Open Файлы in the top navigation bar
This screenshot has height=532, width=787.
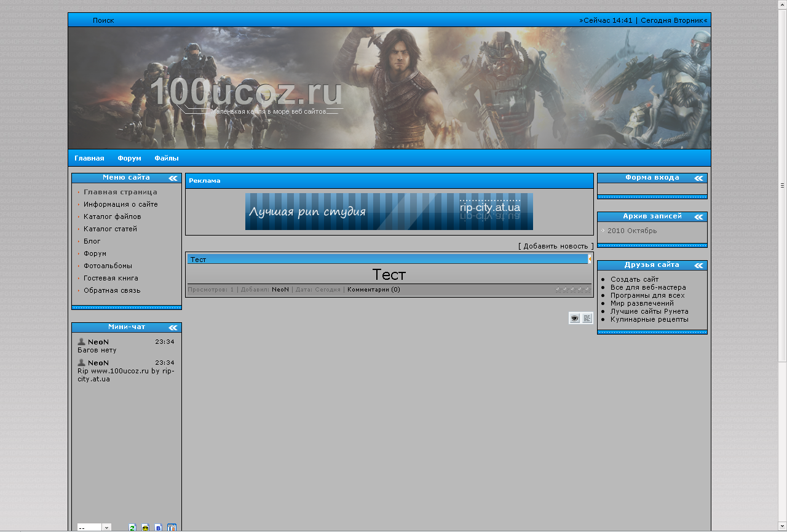pos(167,158)
